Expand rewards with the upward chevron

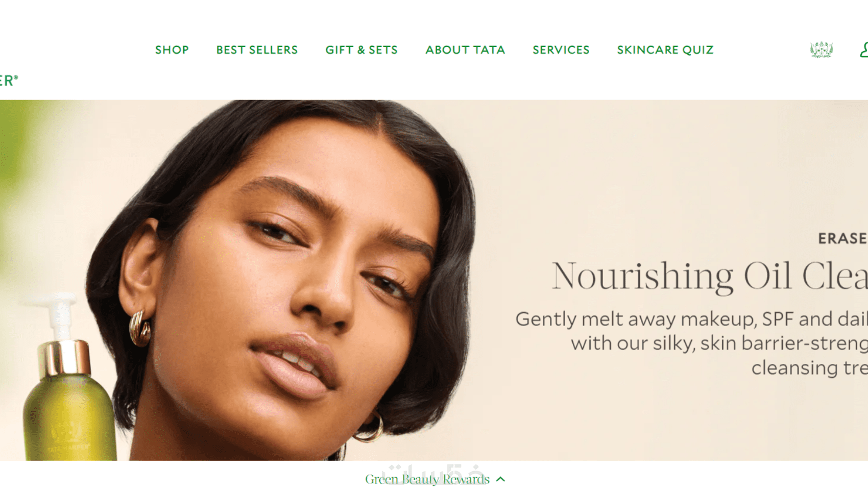coord(500,479)
